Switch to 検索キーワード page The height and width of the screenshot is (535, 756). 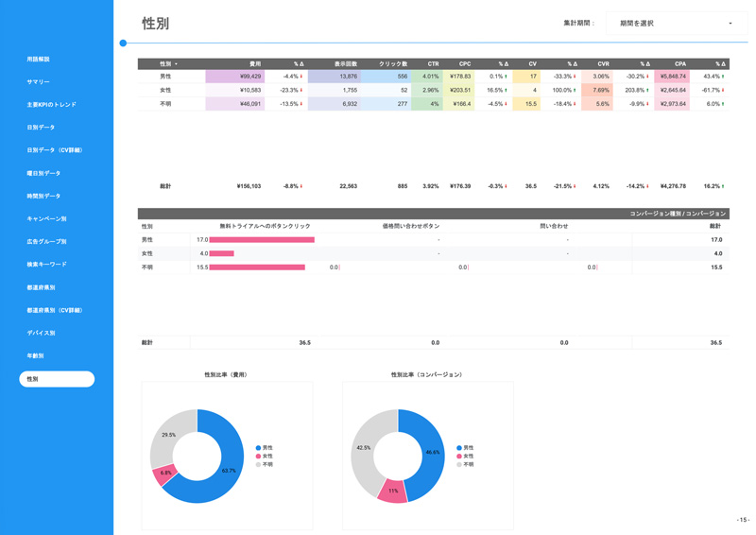click(46, 265)
